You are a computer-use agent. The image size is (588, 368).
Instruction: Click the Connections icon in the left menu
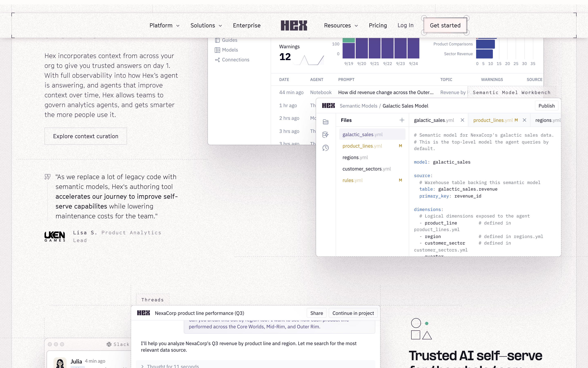click(217, 60)
